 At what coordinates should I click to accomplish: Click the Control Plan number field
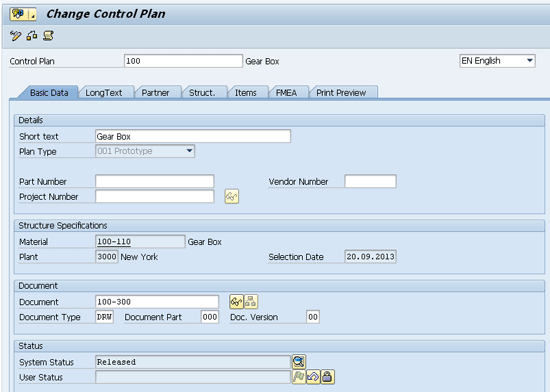click(183, 61)
